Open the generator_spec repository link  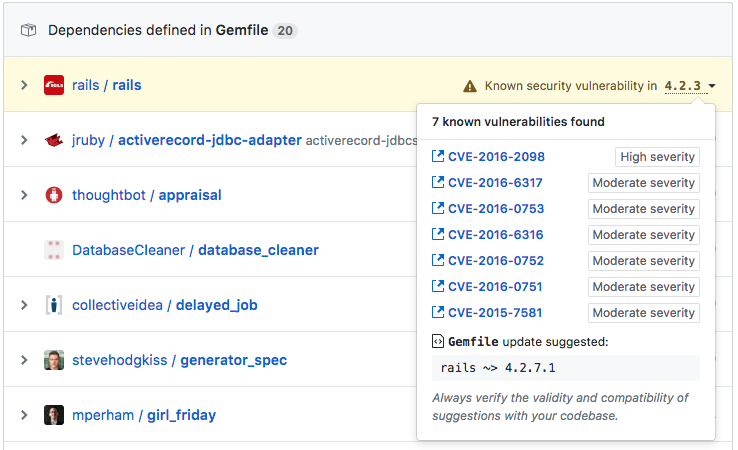[x=233, y=360]
